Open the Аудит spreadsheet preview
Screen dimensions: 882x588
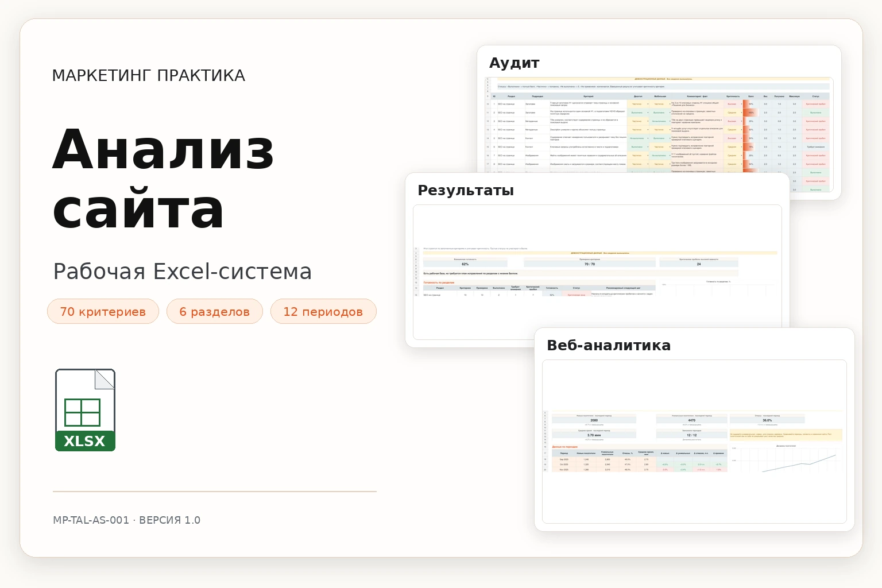[x=659, y=134]
